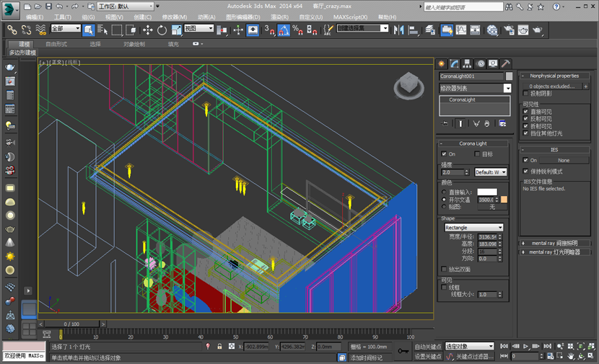Viewport: 599px width, 364px height.
Task: Select the 直接输入 color radio button
Action: pos(443,192)
